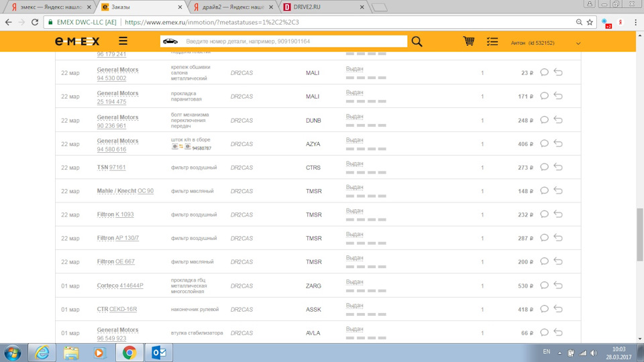Open File Explorer from taskbar
The width and height of the screenshot is (644, 362).
click(x=71, y=353)
